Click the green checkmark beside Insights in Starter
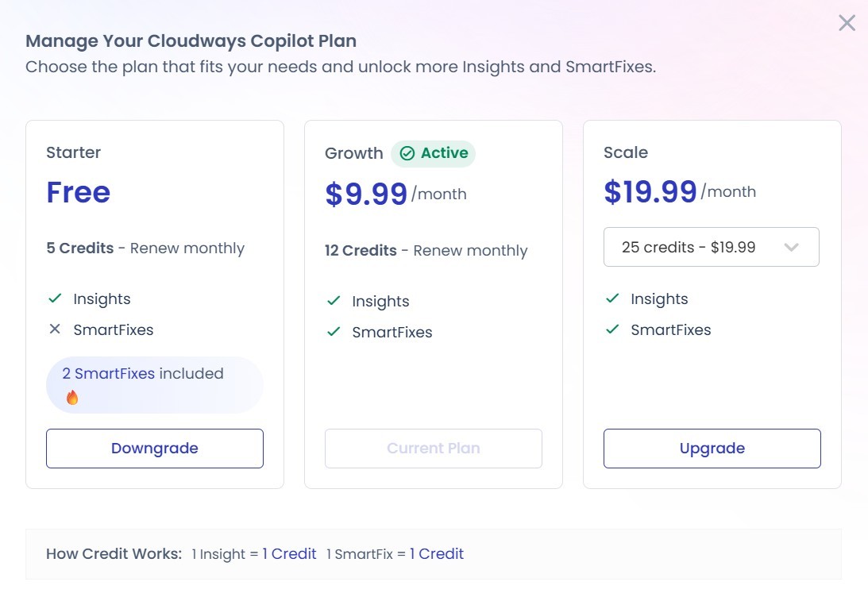The height and width of the screenshot is (597, 868). click(x=54, y=298)
